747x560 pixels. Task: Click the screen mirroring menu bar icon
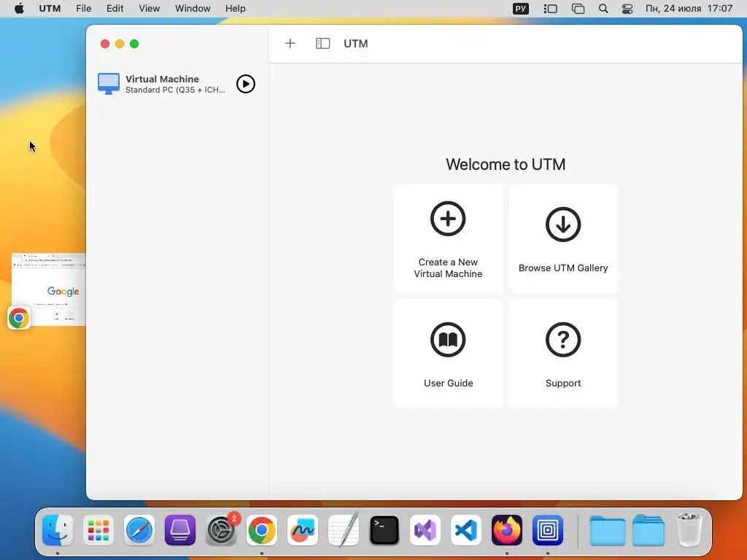coord(578,9)
